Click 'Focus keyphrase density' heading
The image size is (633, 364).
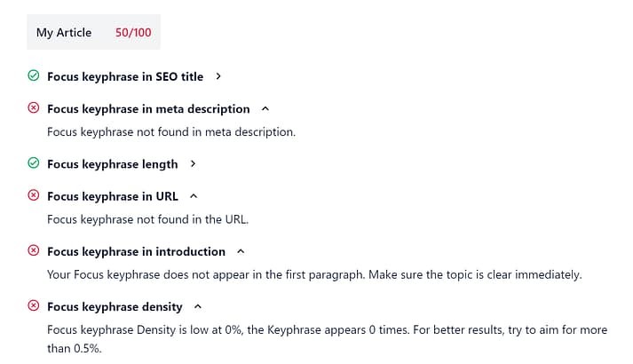(115, 306)
